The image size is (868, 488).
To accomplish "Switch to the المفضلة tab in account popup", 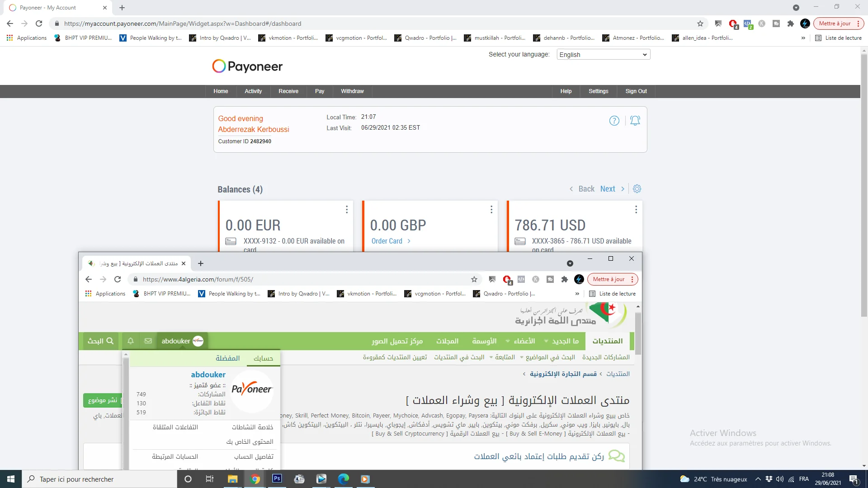I will [x=227, y=358].
